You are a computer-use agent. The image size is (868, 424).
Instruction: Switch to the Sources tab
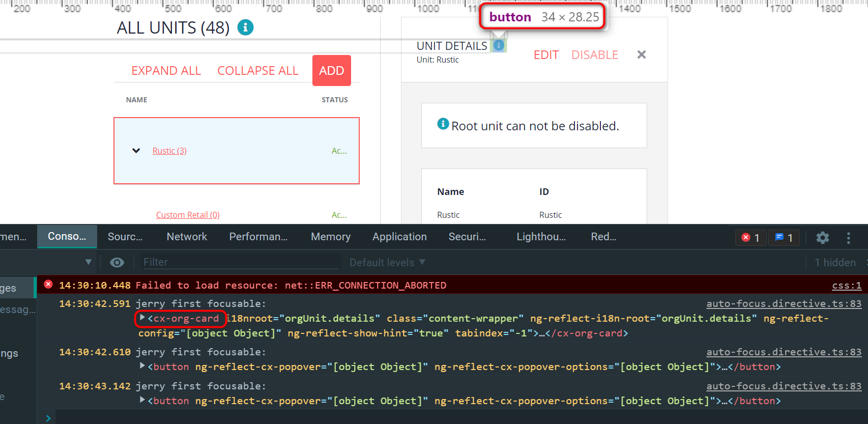coord(125,237)
